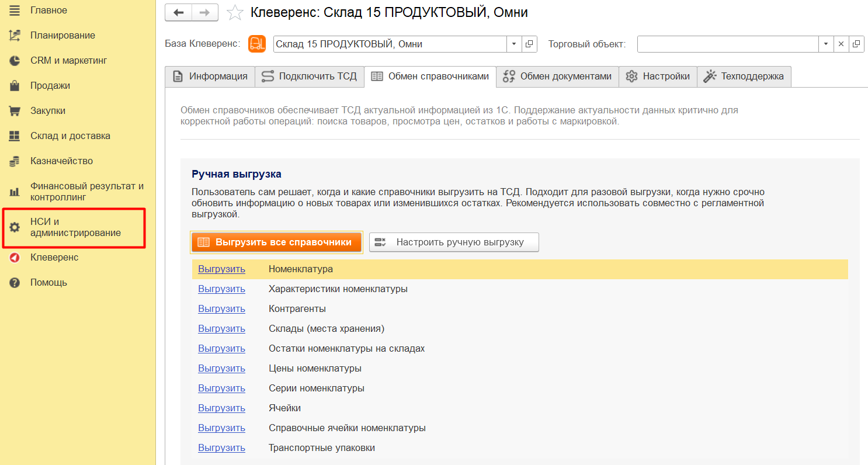Click the Закупки cart icon
This screenshot has width=868, height=465.
(x=15, y=111)
